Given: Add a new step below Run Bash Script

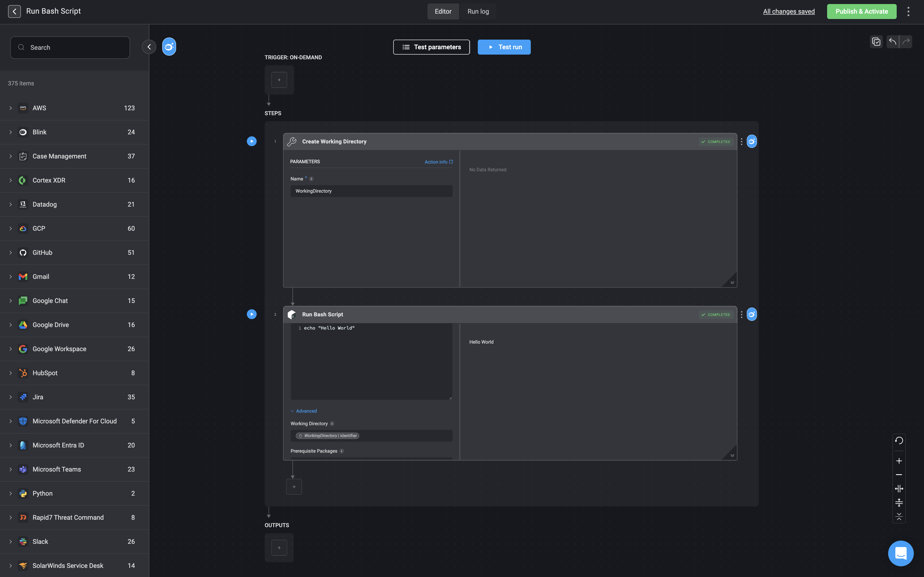Looking at the screenshot, I should point(294,487).
